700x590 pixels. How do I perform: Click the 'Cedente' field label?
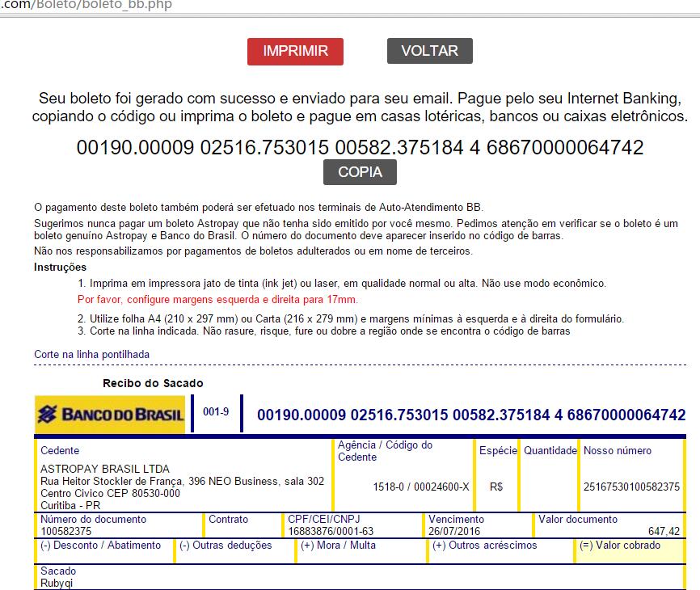click(x=60, y=450)
